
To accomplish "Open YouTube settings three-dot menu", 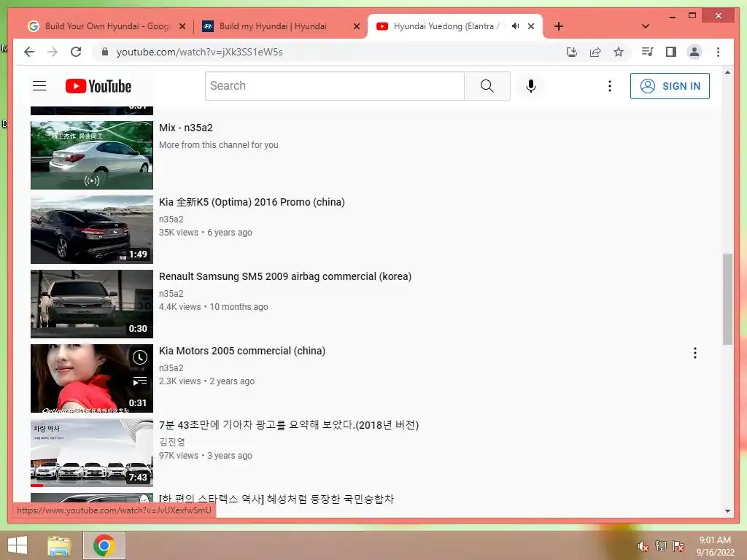I will pos(609,86).
